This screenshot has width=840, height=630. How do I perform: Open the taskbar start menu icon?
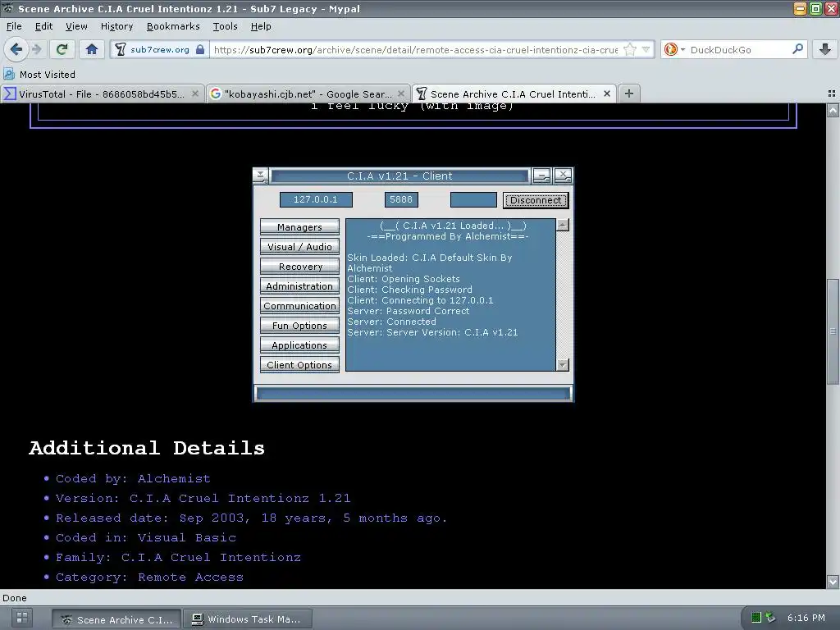(22, 617)
